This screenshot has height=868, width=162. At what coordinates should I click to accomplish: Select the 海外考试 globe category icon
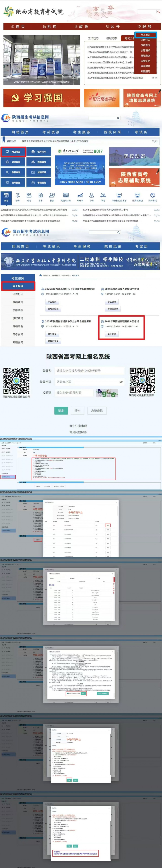[x=153, y=198]
